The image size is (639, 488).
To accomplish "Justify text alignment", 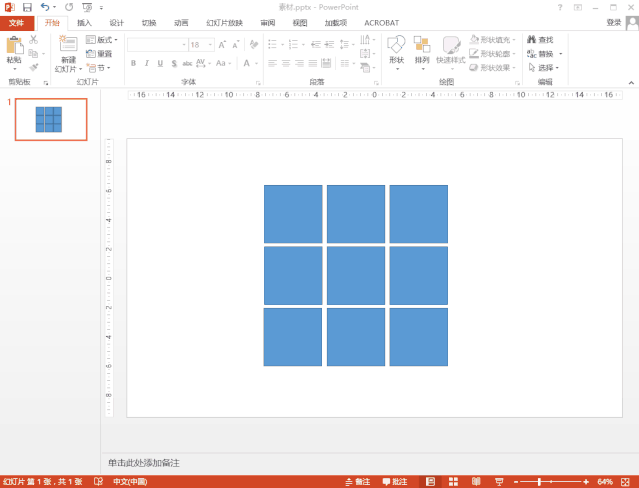I will [313, 63].
